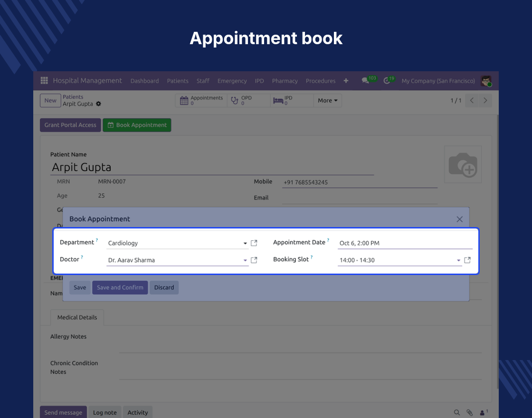This screenshot has width=532, height=418.
Task: Open My Company (San Francisco) switcher
Action: coord(438,81)
